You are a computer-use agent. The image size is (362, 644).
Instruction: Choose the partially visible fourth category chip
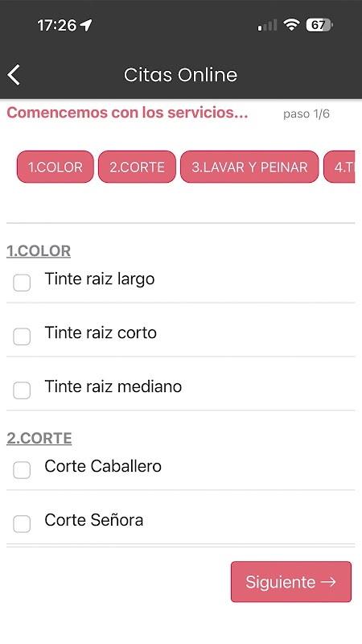339,167
